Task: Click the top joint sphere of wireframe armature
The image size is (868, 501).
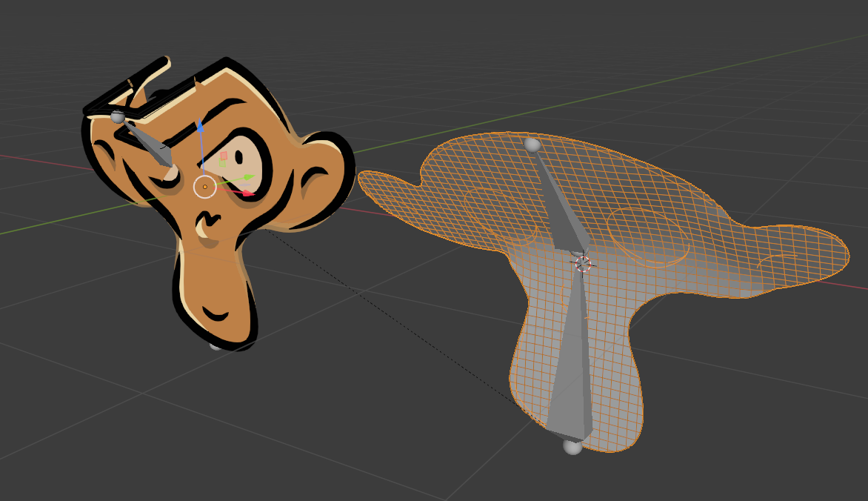Action: [x=532, y=144]
